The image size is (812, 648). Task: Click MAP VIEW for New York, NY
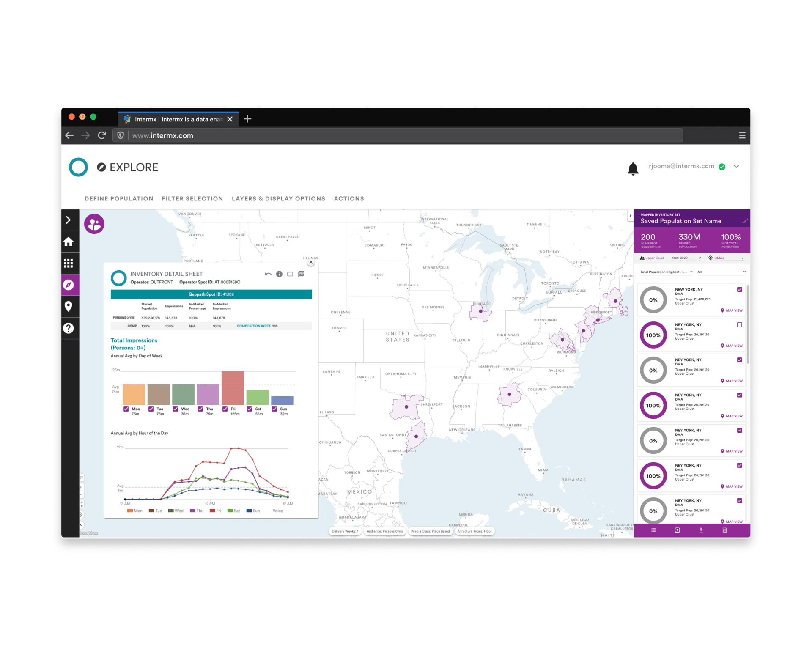(732, 311)
